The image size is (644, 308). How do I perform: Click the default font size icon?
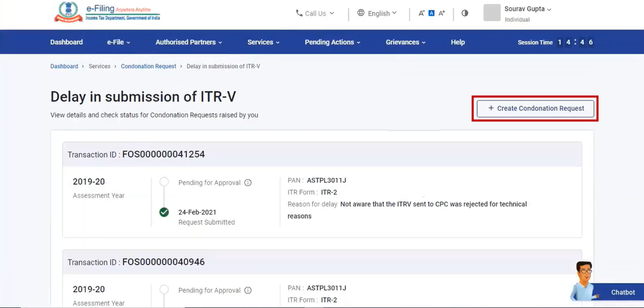tap(431, 13)
